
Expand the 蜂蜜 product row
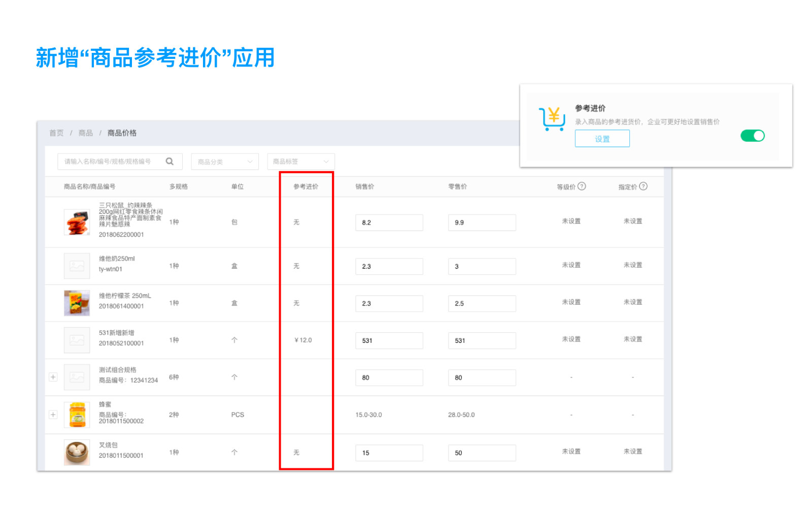pyautogui.click(x=53, y=415)
